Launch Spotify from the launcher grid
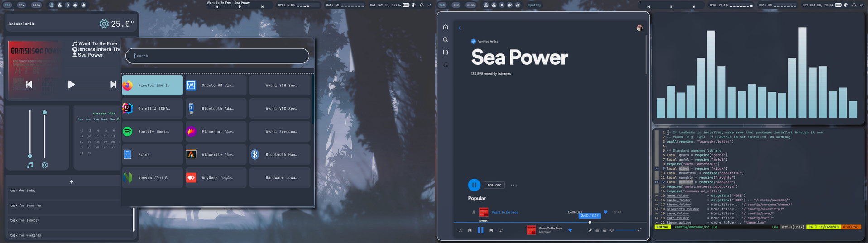The width and height of the screenshot is (868, 243). [152, 131]
